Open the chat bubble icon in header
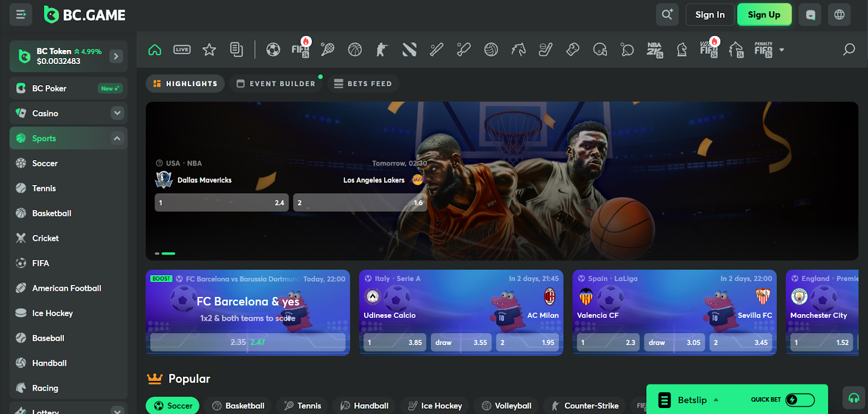 [810, 15]
